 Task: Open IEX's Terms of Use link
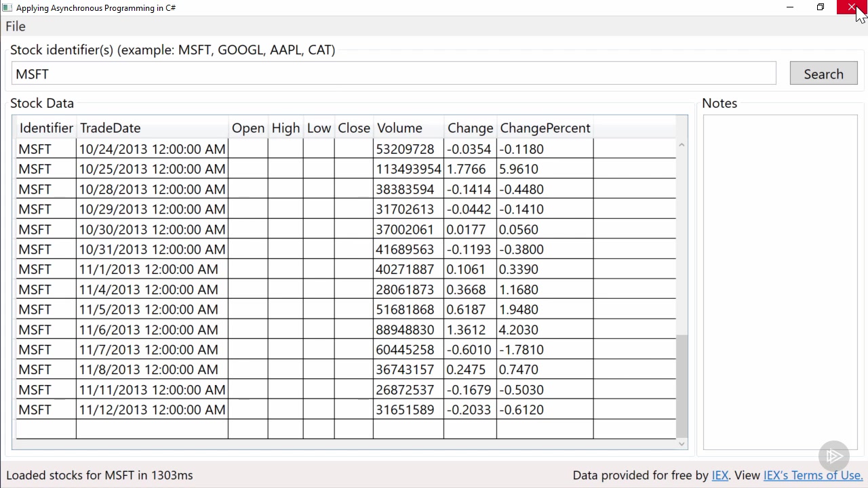[x=812, y=475]
